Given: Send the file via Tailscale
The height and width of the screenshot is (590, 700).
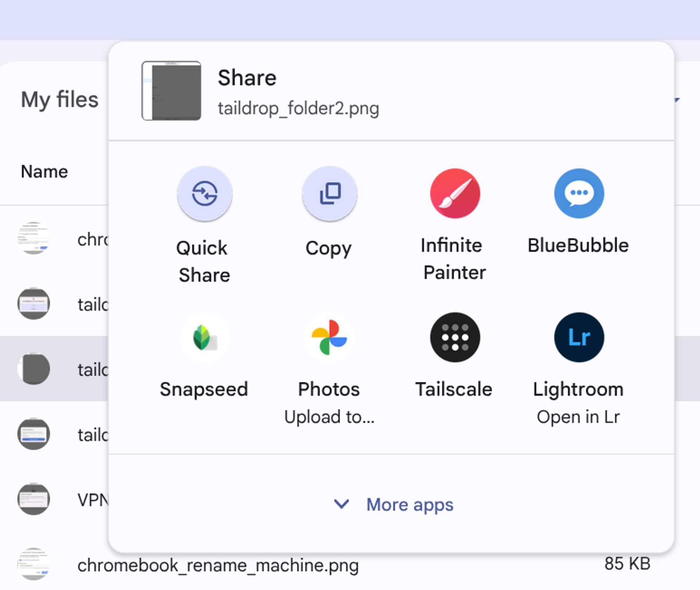Looking at the screenshot, I should 455,337.
